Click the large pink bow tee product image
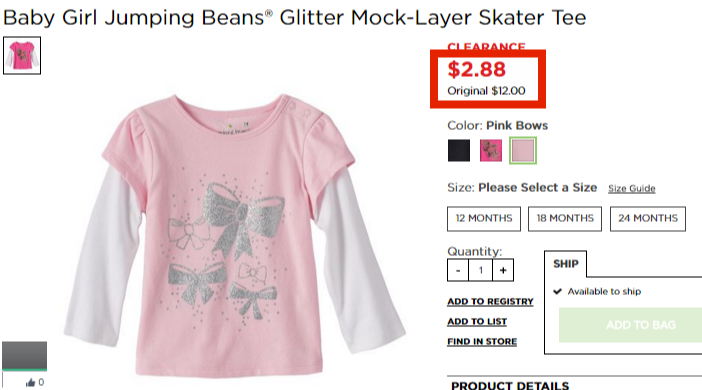 235,235
